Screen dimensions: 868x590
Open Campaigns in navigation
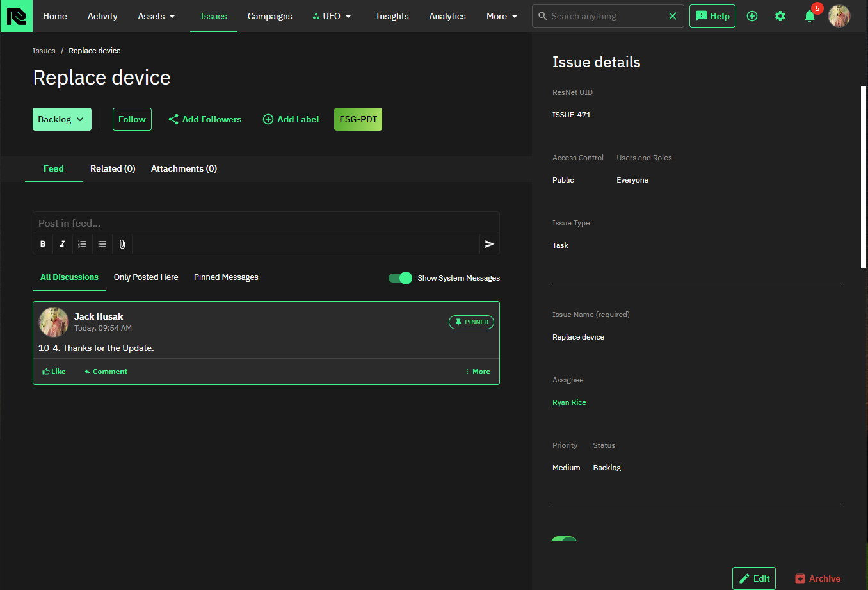[270, 16]
